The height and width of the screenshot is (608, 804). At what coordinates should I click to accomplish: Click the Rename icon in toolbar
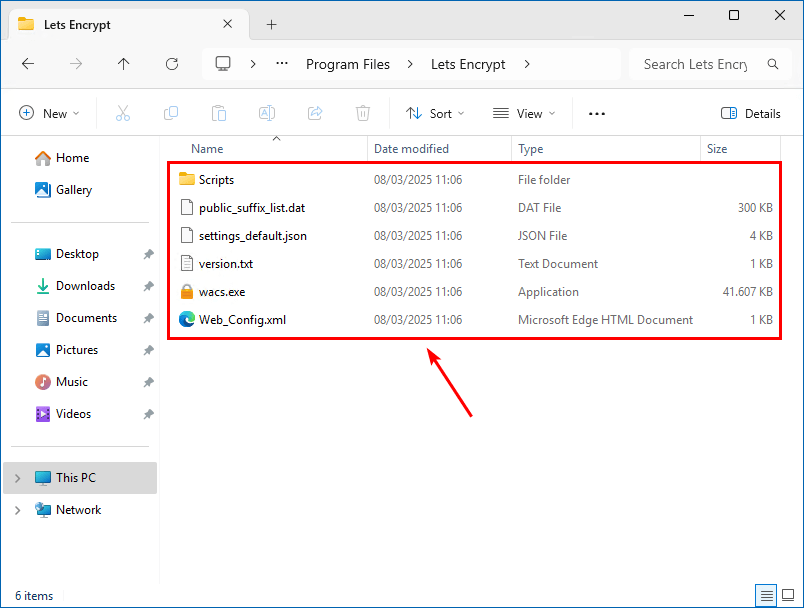tap(267, 113)
